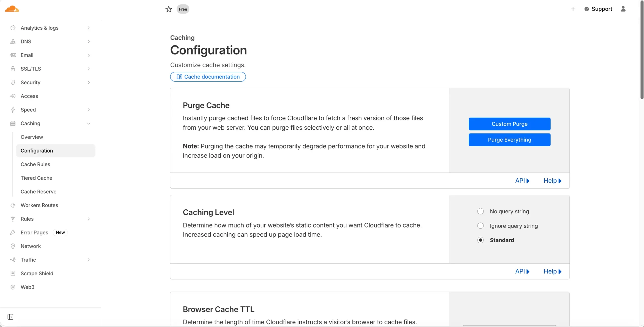Click the Custom Purge button

[509, 124]
